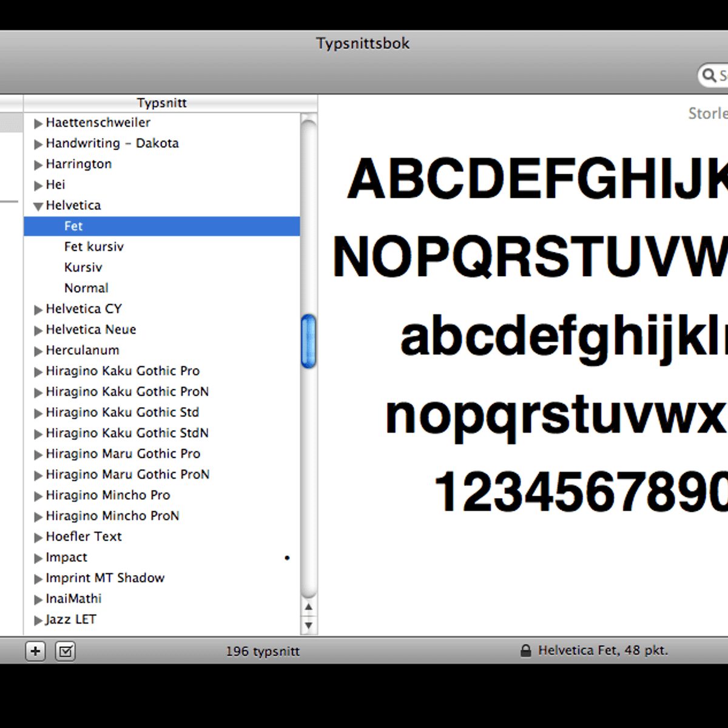Click the magnifying glass search icon
The image size is (728, 728).
pos(708,75)
